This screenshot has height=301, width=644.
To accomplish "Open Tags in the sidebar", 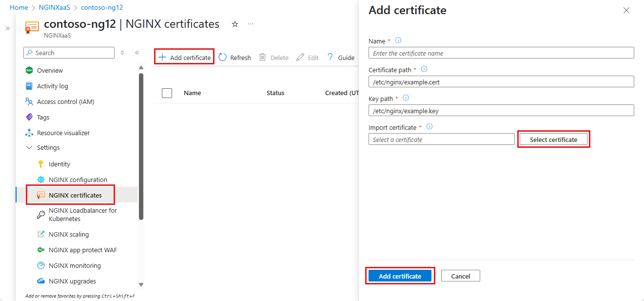I will coord(43,117).
